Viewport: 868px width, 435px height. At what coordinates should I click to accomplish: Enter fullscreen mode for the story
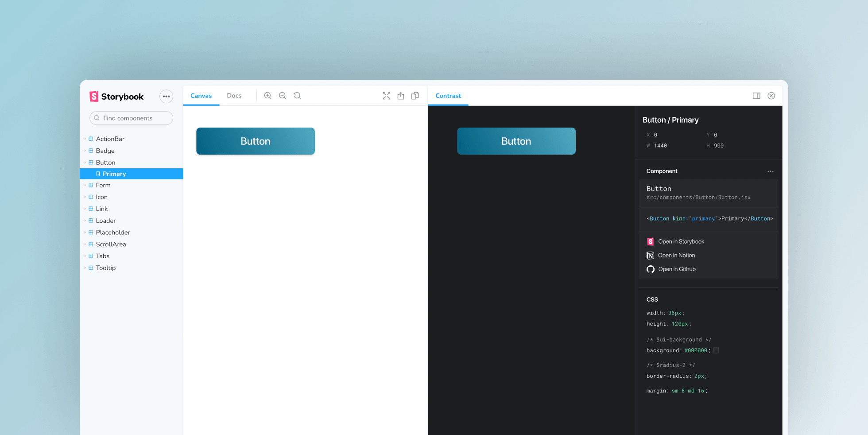tap(386, 96)
